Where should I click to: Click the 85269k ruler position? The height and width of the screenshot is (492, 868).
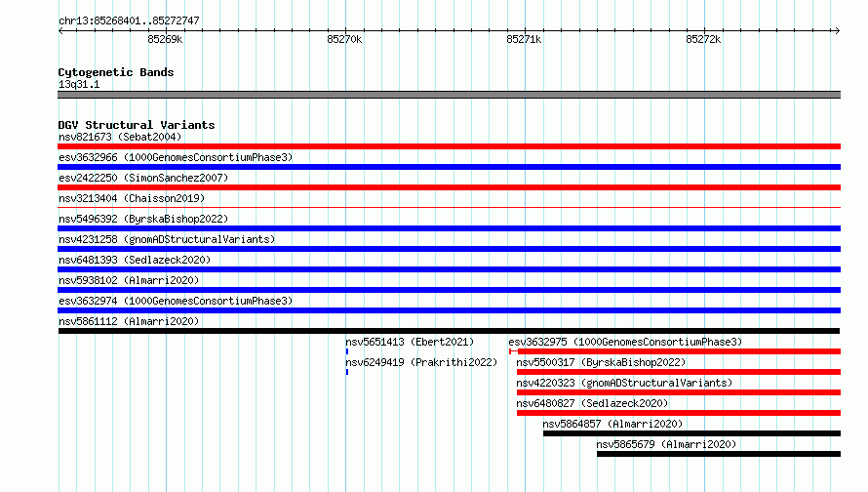[x=165, y=39]
